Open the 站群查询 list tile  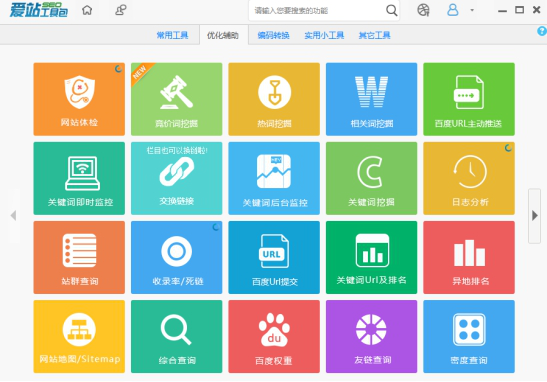point(79,257)
